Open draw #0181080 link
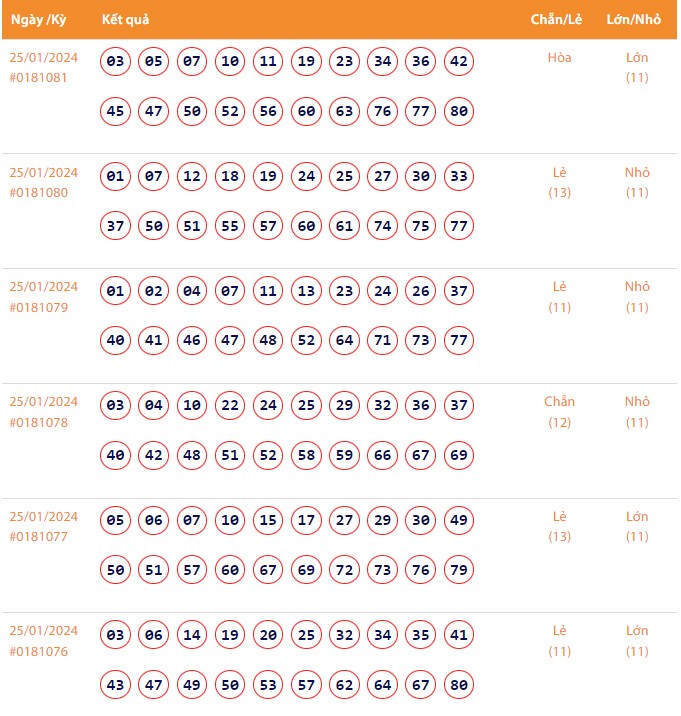The image size is (681, 716). (x=39, y=193)
